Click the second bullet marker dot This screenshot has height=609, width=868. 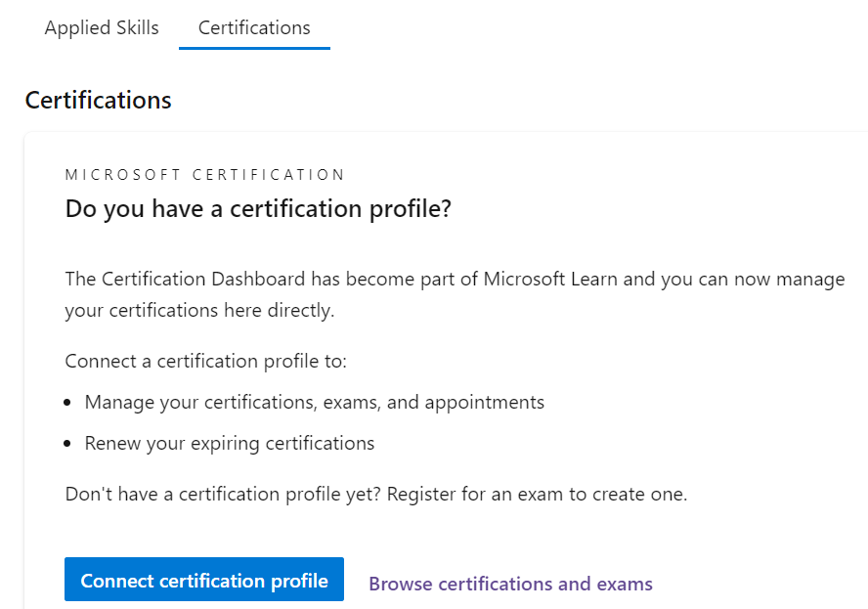click(67, 443)
